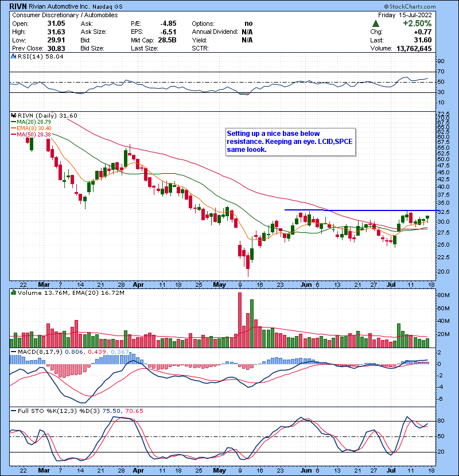The height and width of the screenshot is (476, 459).
Task: Click the StockCharts.com copyright label
Action: 410,6
